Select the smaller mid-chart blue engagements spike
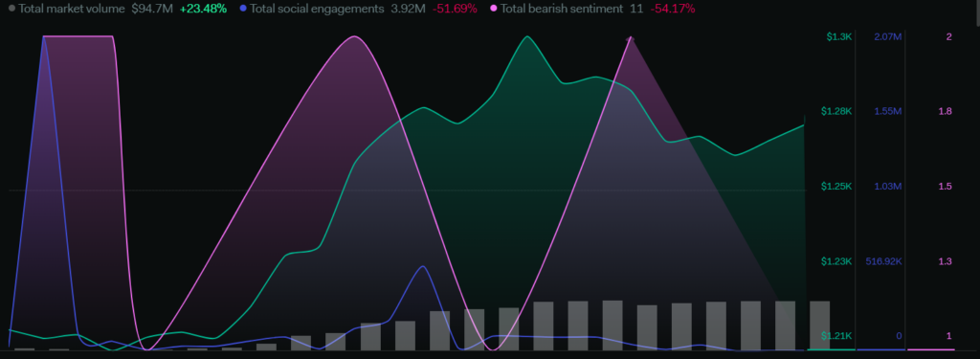 [x=424, y=266]
